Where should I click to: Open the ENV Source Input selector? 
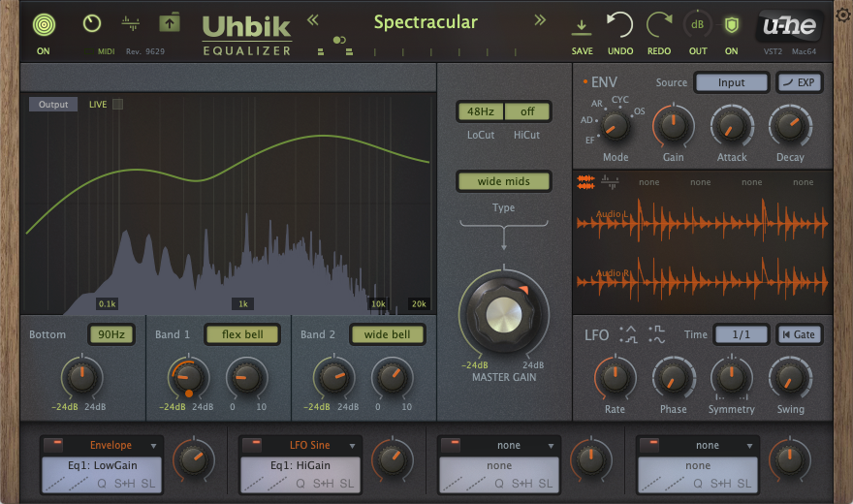click(x=731, y=82)
